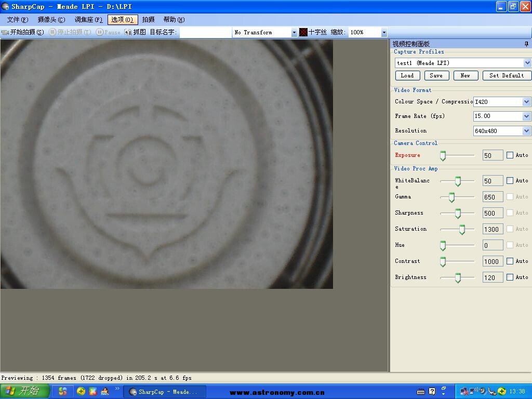Click SharpCap icon in the title bar
The image size is (532, 399).
5,6
